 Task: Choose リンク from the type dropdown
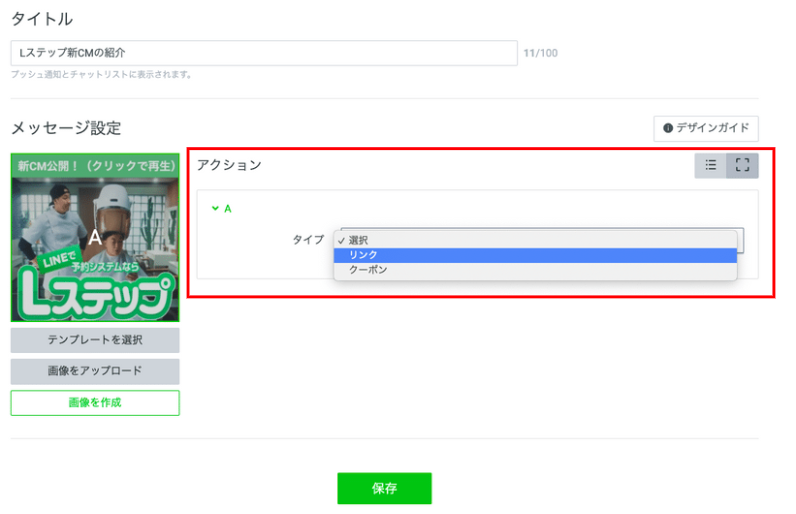click(x=535, y=255)
